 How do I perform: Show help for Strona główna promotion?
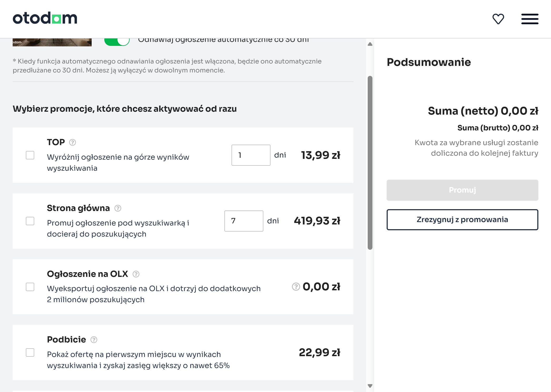pos(118,208)
